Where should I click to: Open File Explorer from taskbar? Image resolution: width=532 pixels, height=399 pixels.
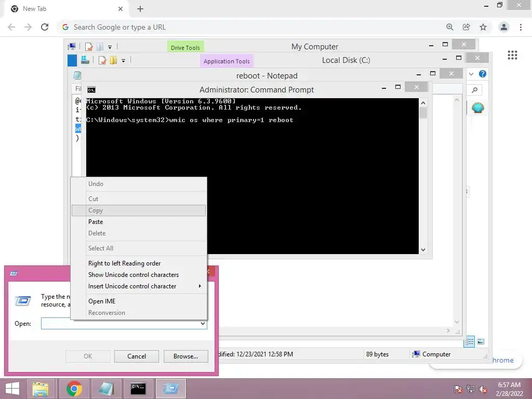tap(41, 389)
